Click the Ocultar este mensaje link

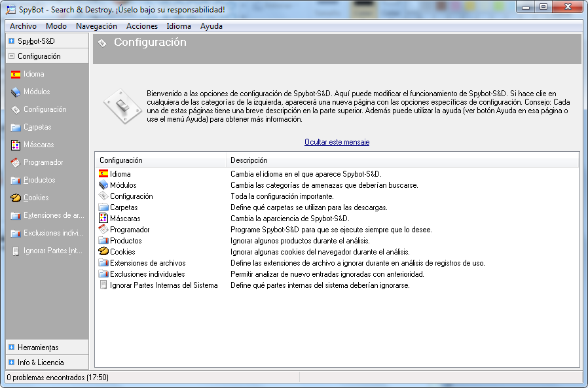click(337, 141)
